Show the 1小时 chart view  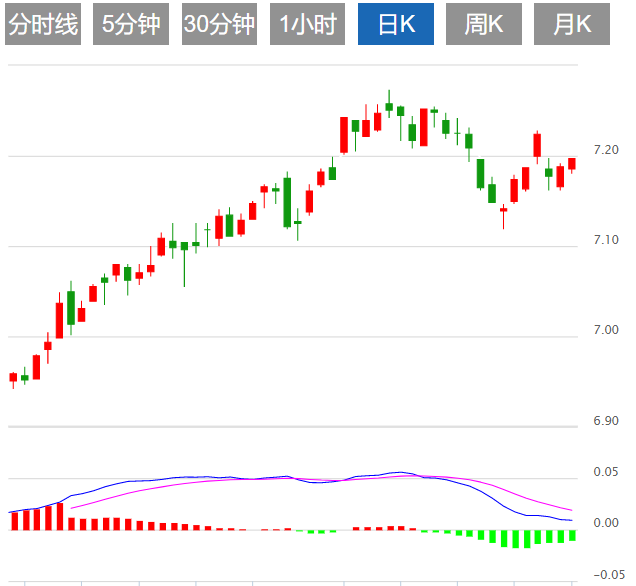(308, 25)
